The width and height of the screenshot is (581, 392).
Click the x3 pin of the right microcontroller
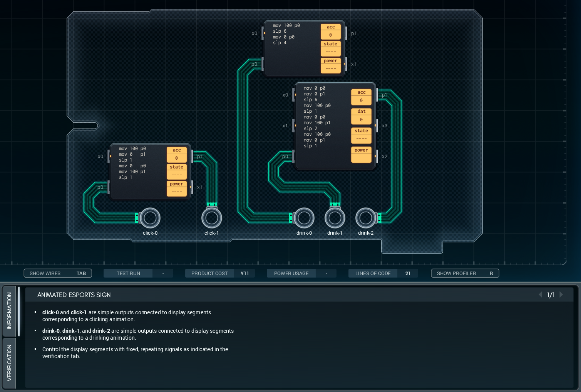pyautogui.click(x=377, y=125)
